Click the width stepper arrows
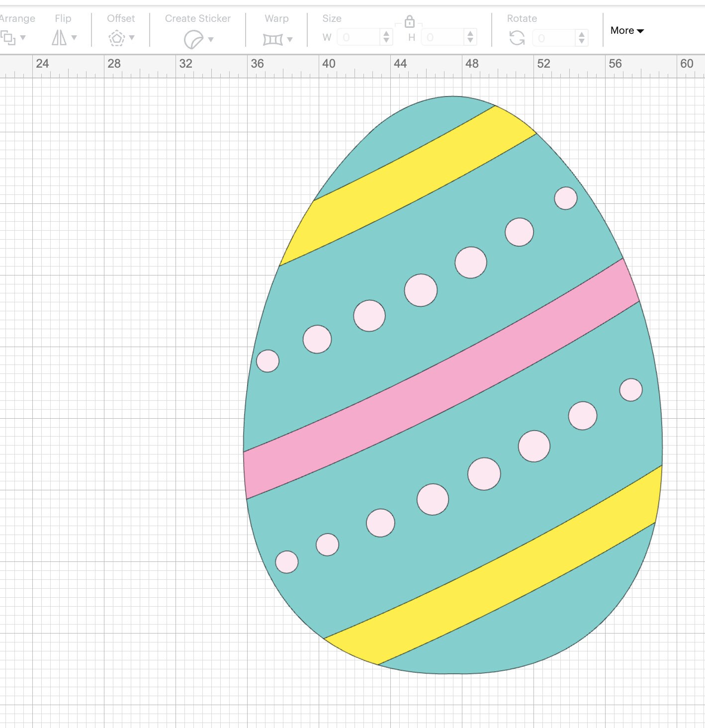Screen dimensions: 705x728 (x=386, y=37)
